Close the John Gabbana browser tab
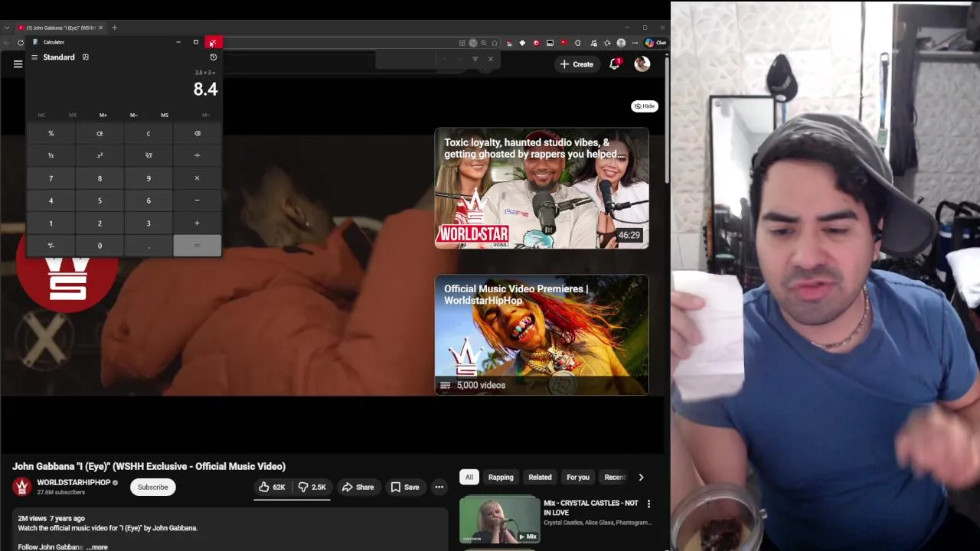This screenshot has height=551, width=980. [x=100, y=28]
